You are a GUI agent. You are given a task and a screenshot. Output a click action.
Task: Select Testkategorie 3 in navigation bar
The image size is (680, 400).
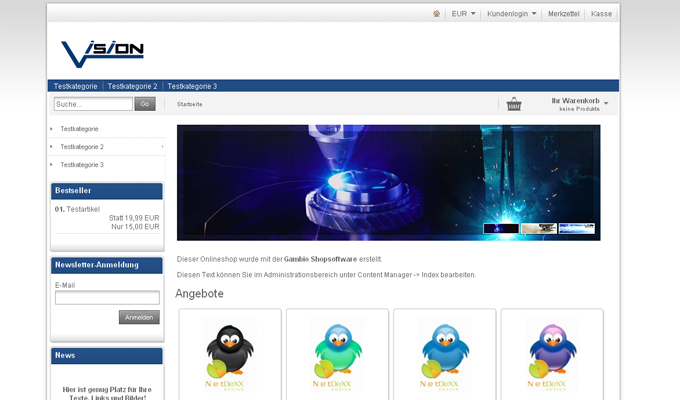click(x=192, y=86)
